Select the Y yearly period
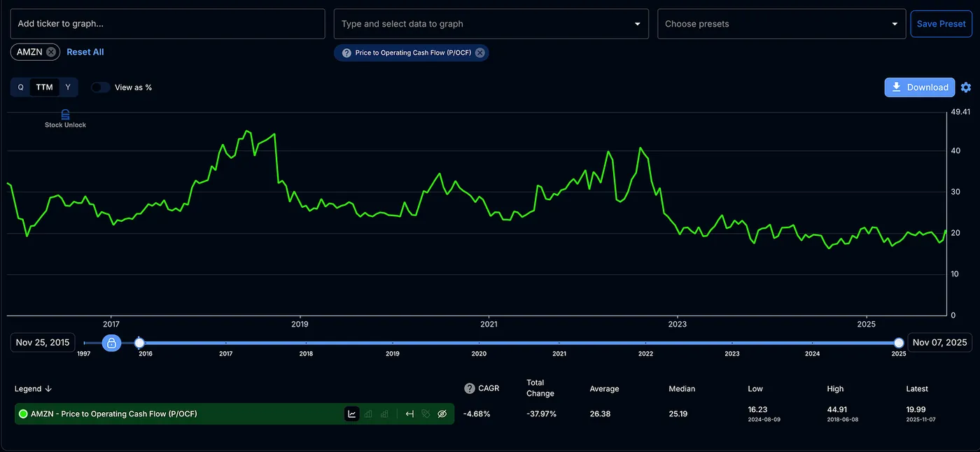 click(x=68, y=87)
